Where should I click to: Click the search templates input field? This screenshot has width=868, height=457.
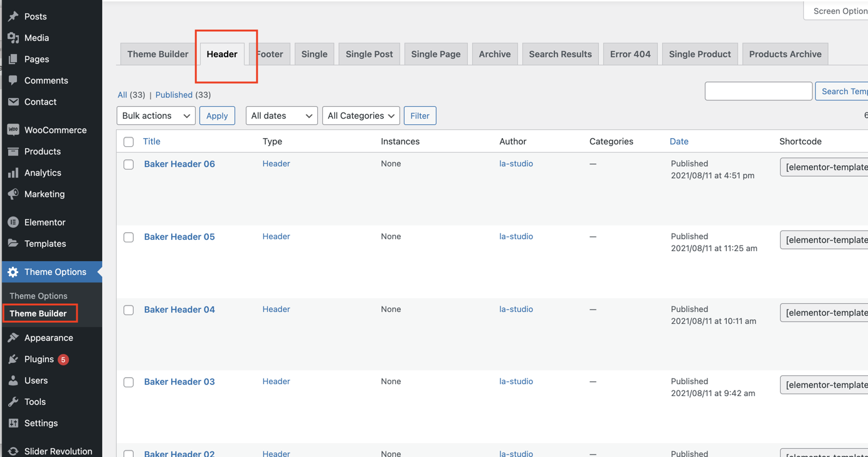pyautogui.click(x=758, y=91)
